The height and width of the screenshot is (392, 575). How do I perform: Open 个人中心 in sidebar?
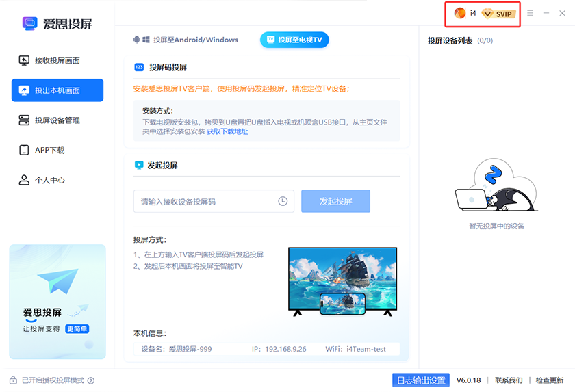[x=57, y=180]
